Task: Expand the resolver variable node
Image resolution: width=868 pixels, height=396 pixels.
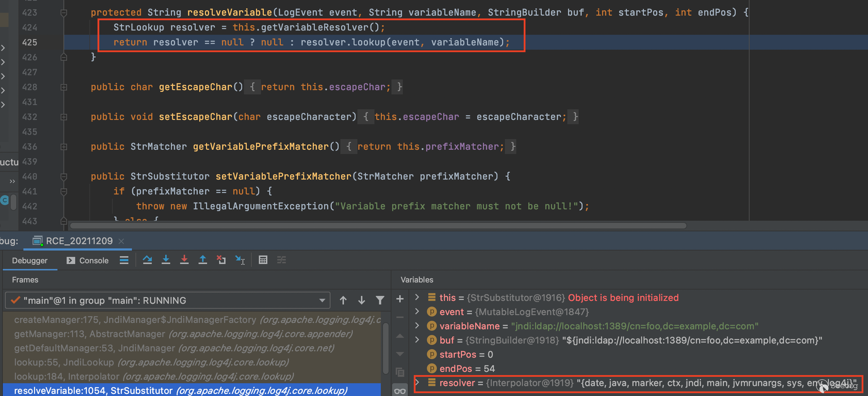Action: (417, 383)
